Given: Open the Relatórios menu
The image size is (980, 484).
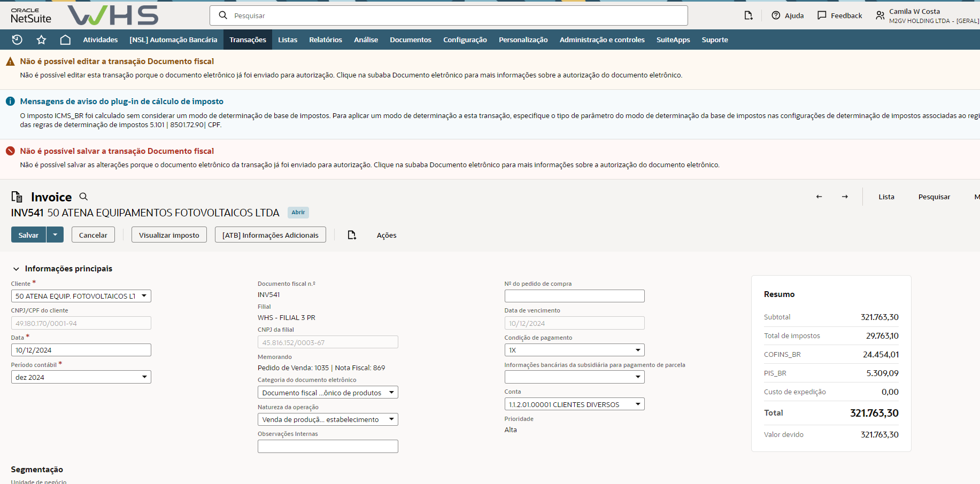Looking at the screenshot, I should click(325, 40).
